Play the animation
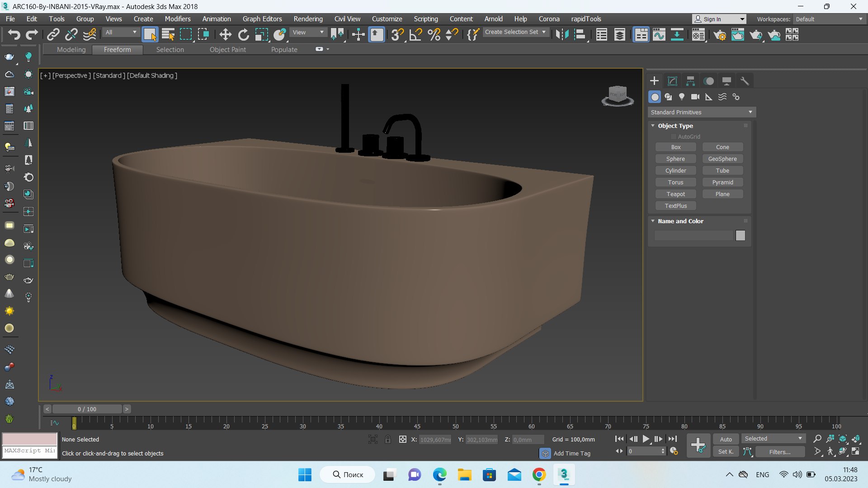The height and width of the screenshot is (488, 868). [646, 439]
